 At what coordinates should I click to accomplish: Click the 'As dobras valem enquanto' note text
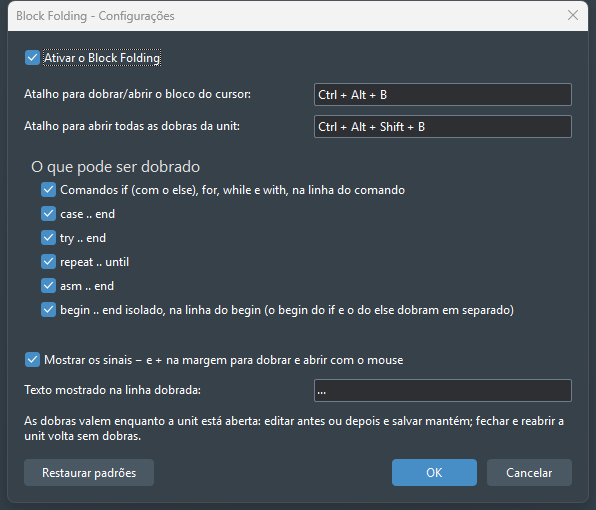pyautogui.click(x=294, y=428)
